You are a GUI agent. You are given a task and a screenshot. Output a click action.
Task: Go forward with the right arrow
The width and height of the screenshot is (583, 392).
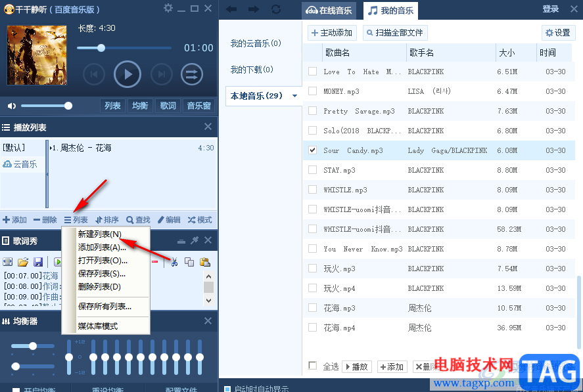coord(254,9)
